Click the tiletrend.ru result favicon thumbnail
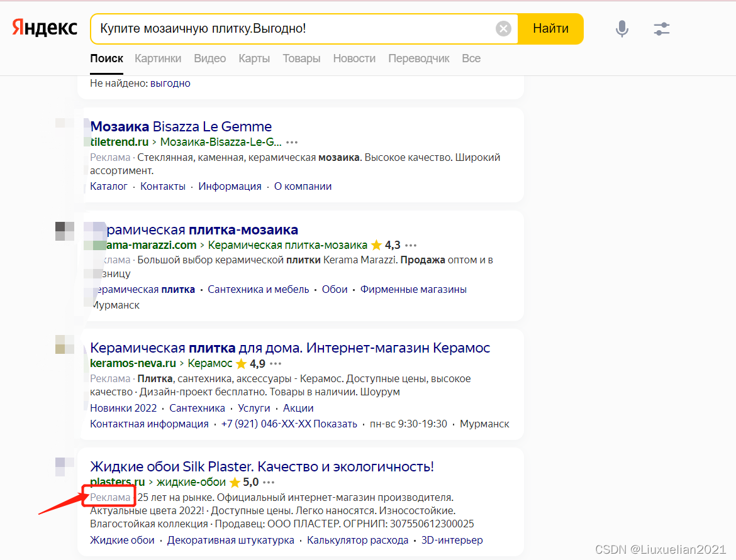736x560 pixels. 65,123
